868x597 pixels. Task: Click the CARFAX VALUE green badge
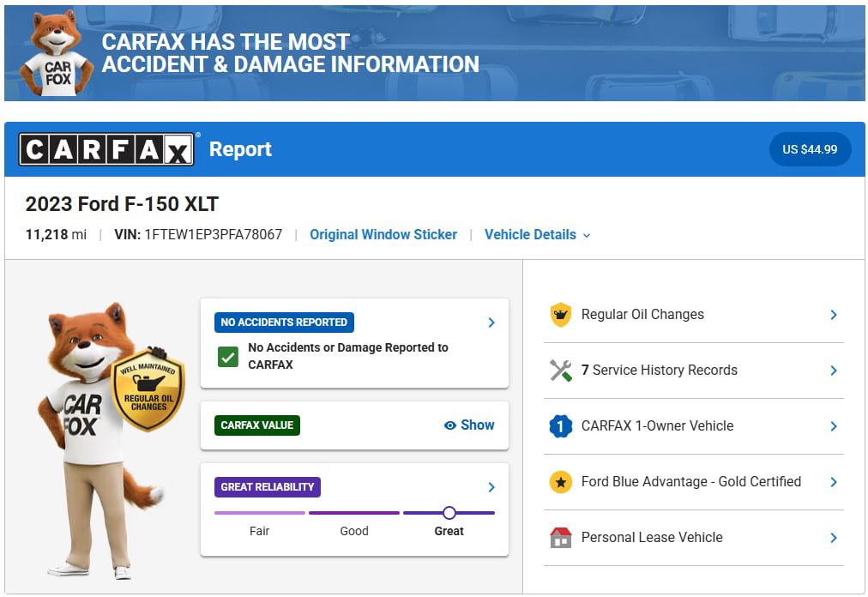pos(256,425)
